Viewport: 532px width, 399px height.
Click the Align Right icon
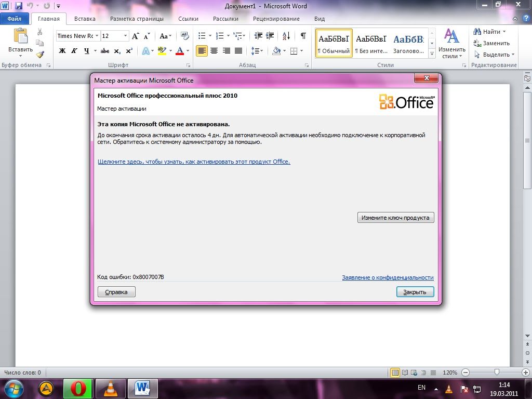(227, 51)
